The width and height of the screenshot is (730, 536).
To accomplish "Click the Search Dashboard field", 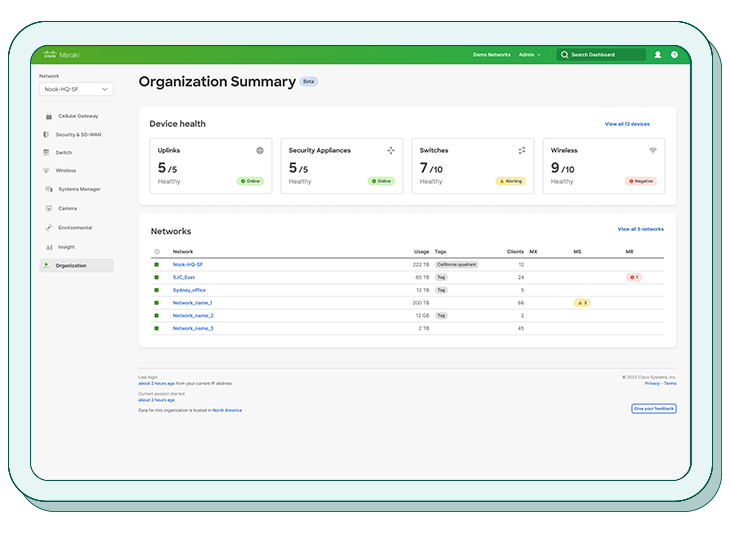I will 601,54.
